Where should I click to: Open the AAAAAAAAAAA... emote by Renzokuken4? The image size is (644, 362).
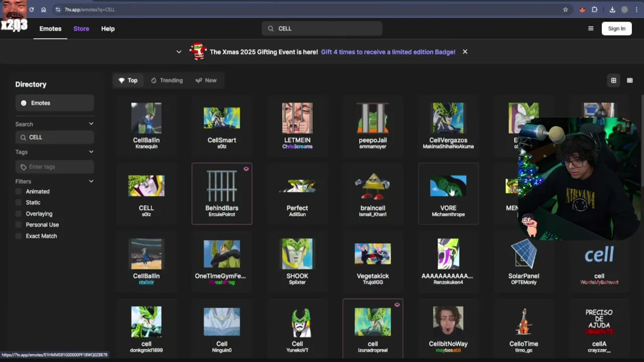[x=448, y=261]
